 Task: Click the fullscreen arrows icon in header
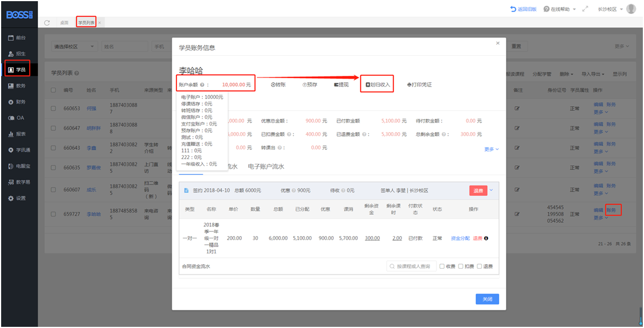coord(585,9)
